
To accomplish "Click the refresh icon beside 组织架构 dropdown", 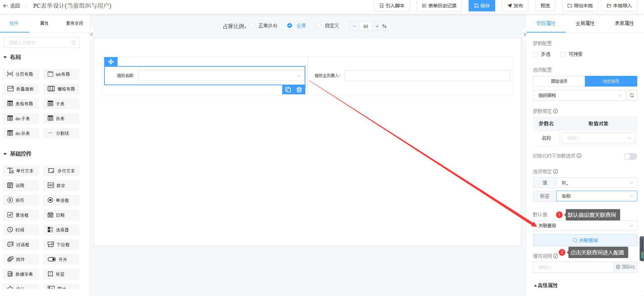I will pos(632,95).
